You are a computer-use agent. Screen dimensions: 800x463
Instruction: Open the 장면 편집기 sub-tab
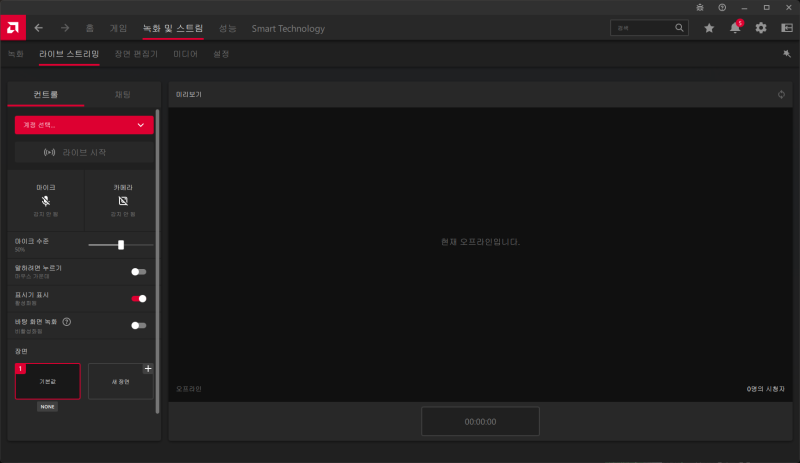(136, 54)
